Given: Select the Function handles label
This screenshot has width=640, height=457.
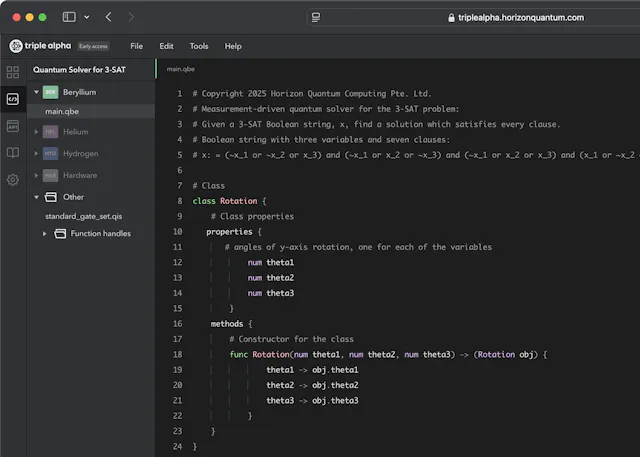Looking at the screenshot, I should pyautogui.click(x=101, y=234).
